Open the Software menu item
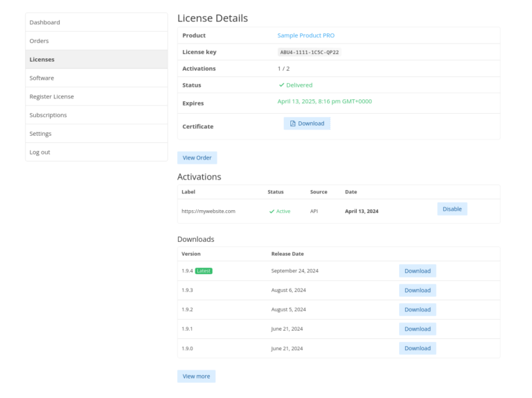This screenshot has height=398, width=532. [x=42, y=78]
